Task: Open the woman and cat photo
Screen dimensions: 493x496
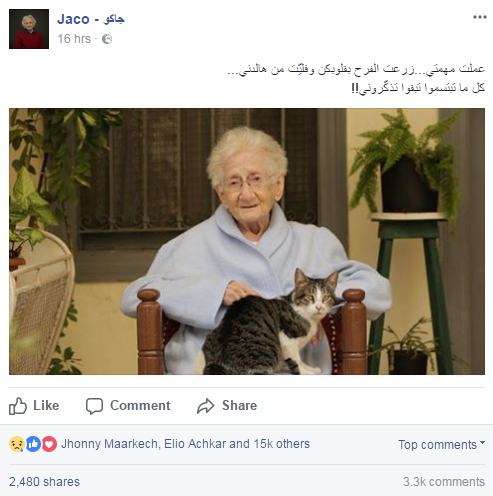Action: click(x=247, y=241)
